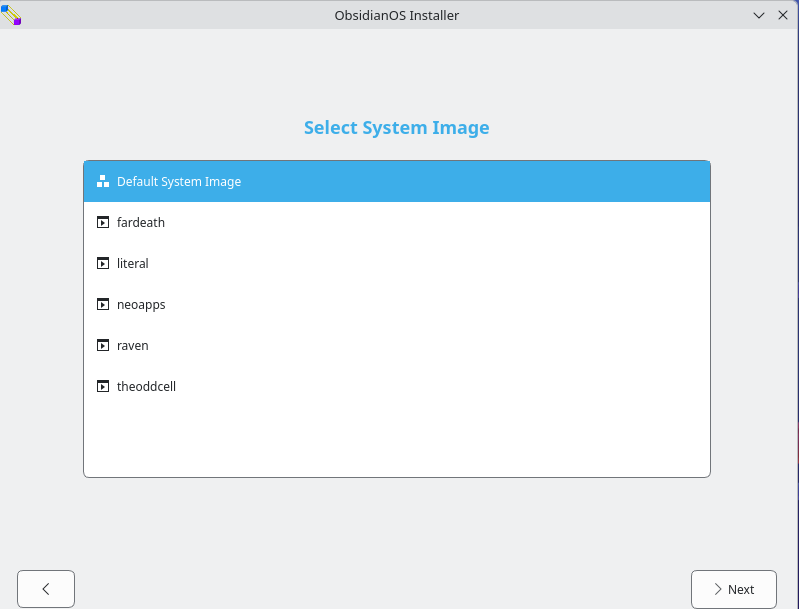Image resolution: width=799 pixels, height=609 pixels.
Task: Click the play-box icon next to neoapps
Action: click(103, 305)
